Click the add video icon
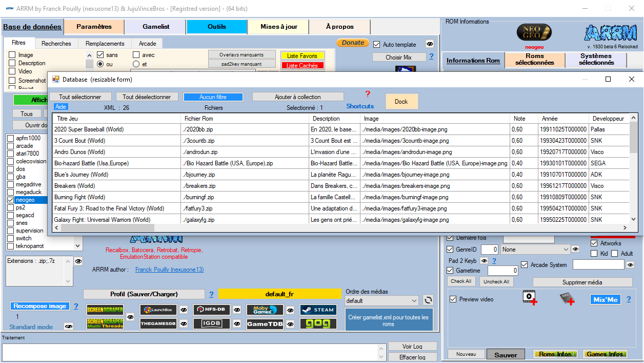Viewport: 644px width, 363px height. pos(530,298)
